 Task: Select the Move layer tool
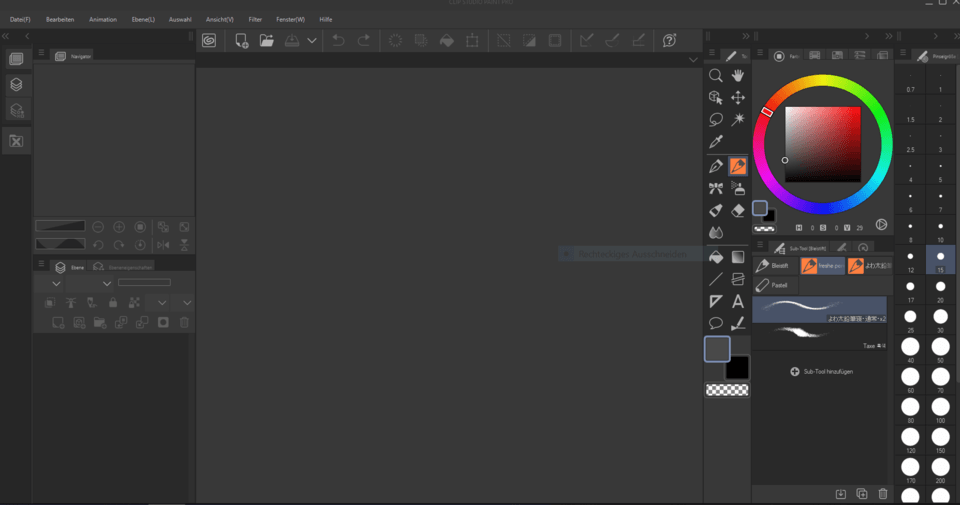(x=738, y=97)
